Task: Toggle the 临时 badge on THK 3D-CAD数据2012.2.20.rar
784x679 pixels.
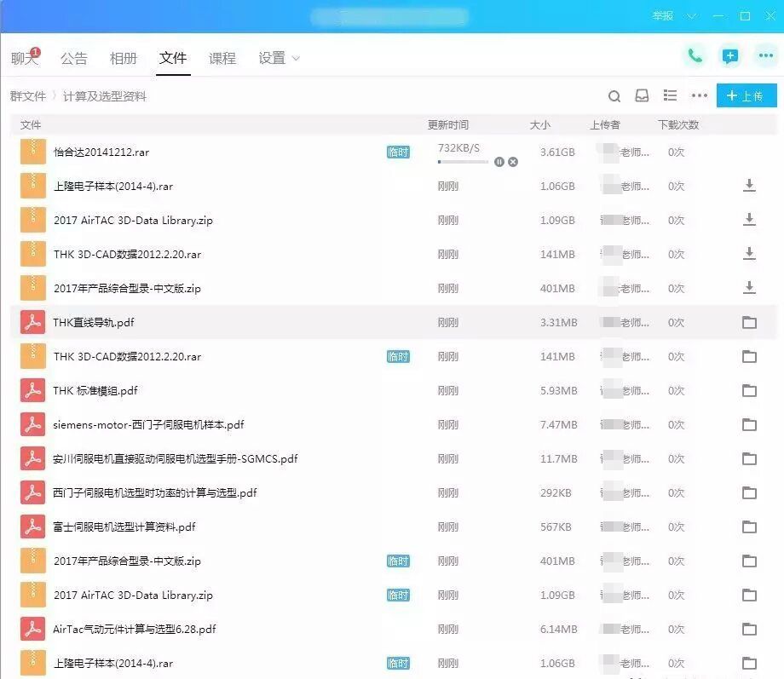Action: 398,356
